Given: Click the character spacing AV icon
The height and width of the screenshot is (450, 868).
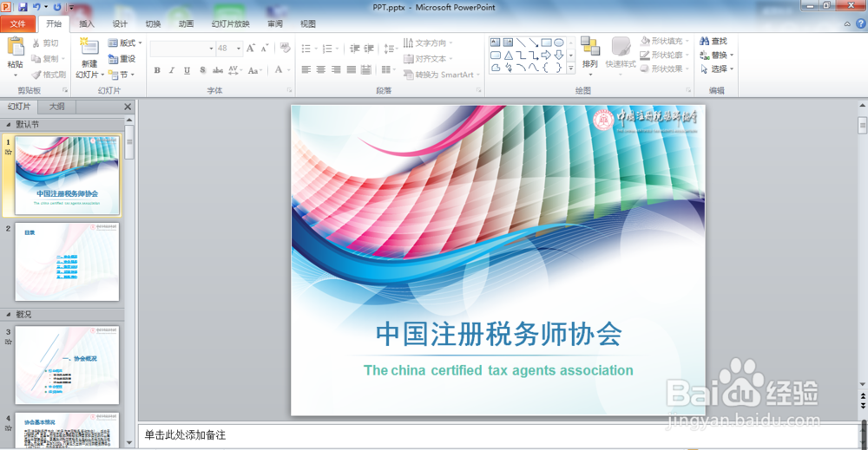Looking at the screenshot, I should pos(234,70).
